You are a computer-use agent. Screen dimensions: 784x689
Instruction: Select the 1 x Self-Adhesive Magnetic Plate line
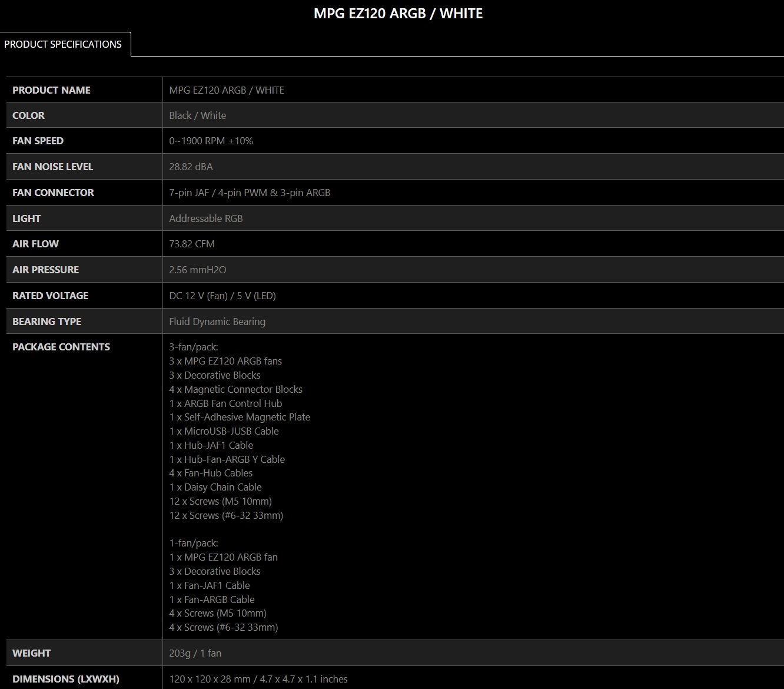tap(240, 417)
